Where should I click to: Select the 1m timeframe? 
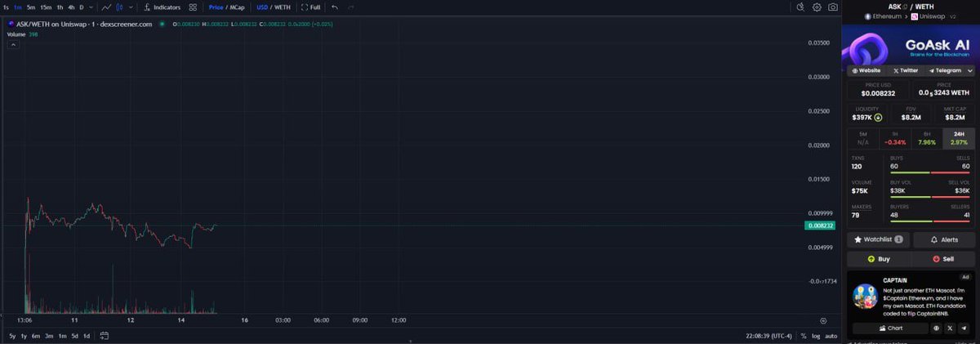tap(18, 7)
